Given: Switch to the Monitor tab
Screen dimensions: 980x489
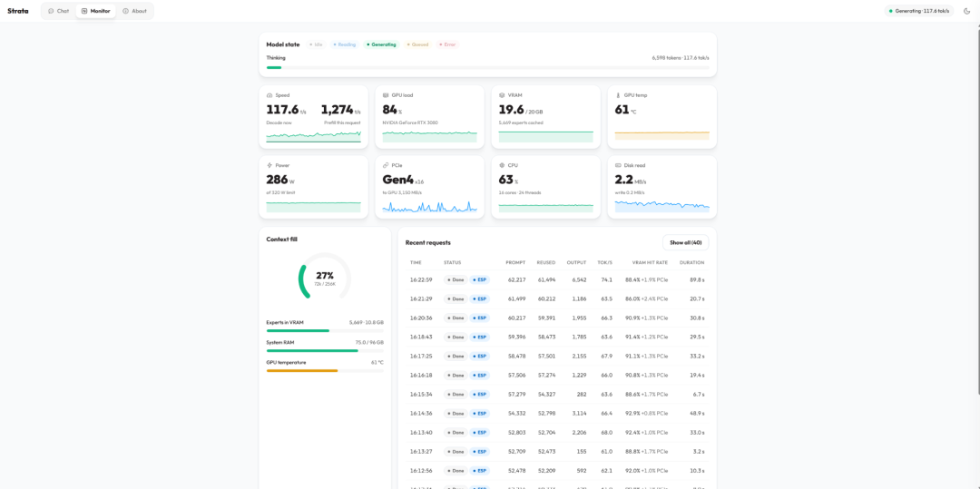Looking at the screenshot, I should 95,11.
